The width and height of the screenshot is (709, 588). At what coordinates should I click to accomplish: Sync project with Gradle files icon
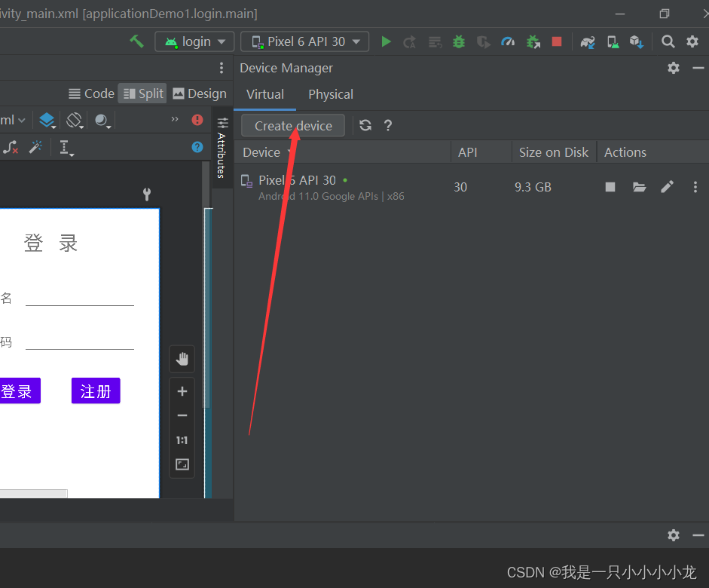tap(588, 42)
